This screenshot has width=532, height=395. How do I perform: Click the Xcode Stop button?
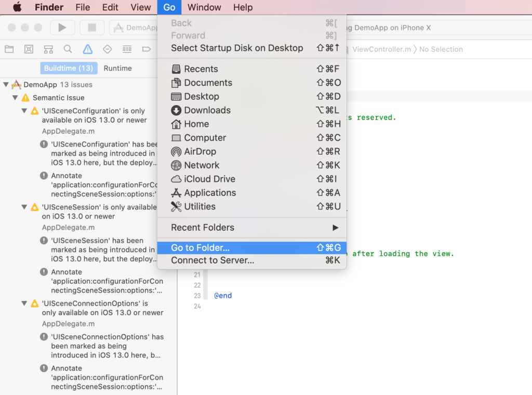pyautogui.click(x=92, y=28)
